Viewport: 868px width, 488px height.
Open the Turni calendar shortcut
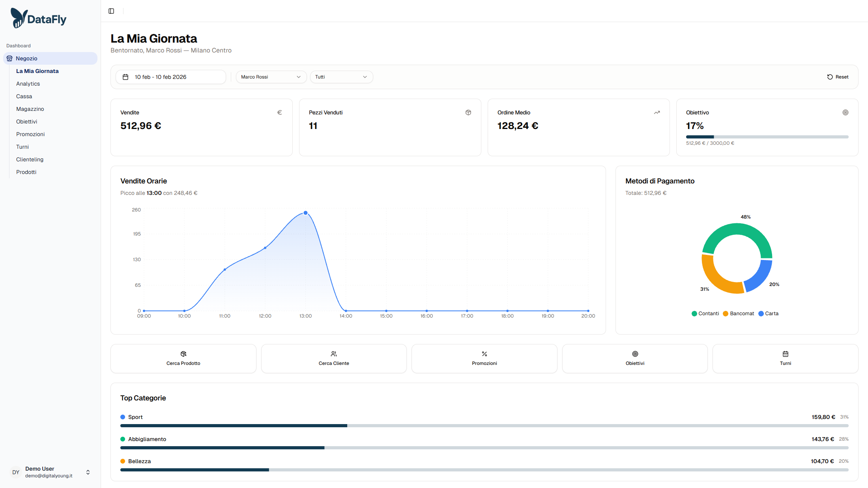[785, 358]
